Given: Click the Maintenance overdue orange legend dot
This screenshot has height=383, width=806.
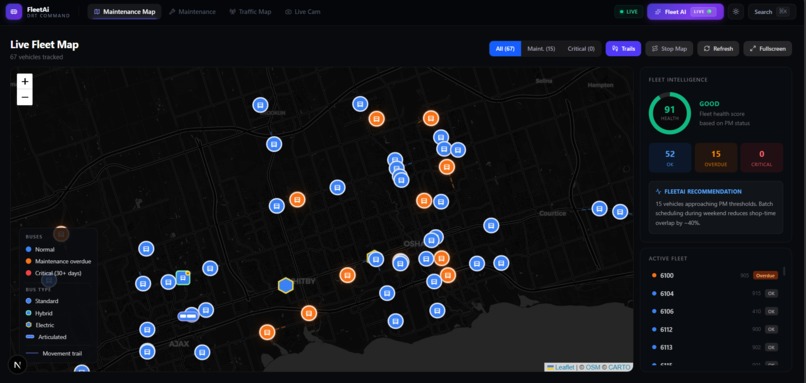Looking at the screenshot, I should click(28, 261).
